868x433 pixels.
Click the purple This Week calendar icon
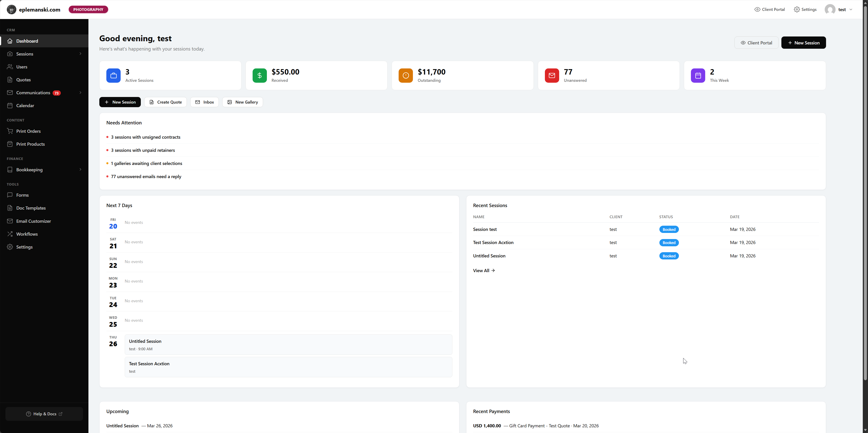698,75
